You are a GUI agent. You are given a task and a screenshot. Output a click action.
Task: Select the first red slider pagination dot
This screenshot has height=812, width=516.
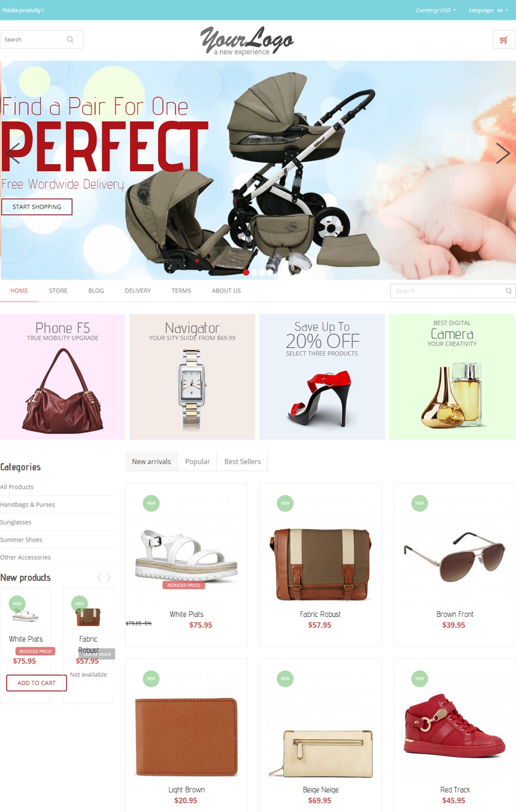(x=246, y=272)
